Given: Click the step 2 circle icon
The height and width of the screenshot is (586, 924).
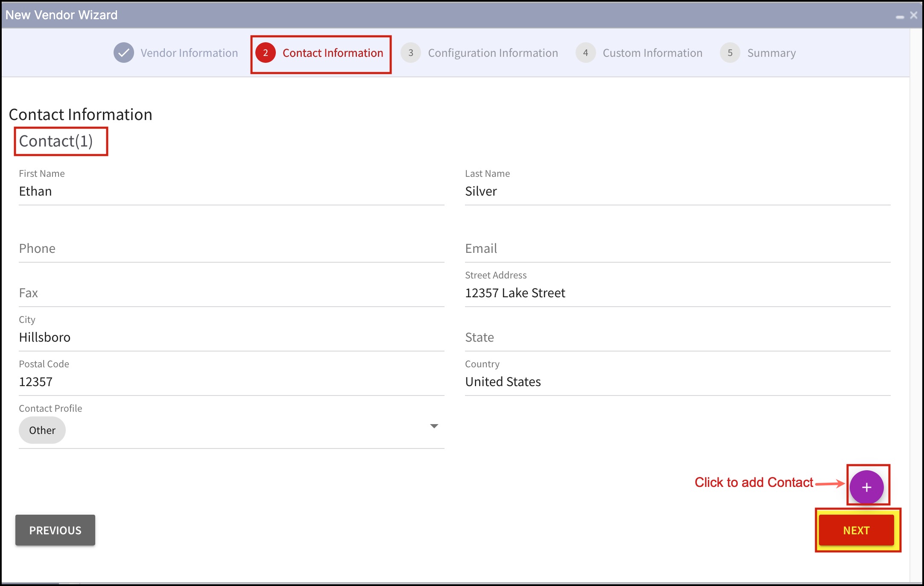Looking at the screenshot, I should [266, 53].
